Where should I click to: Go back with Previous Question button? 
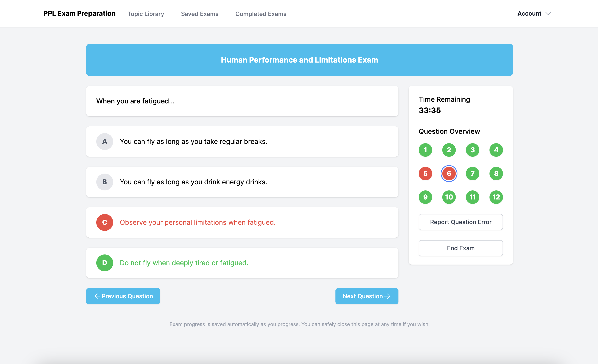pos(123,296)
